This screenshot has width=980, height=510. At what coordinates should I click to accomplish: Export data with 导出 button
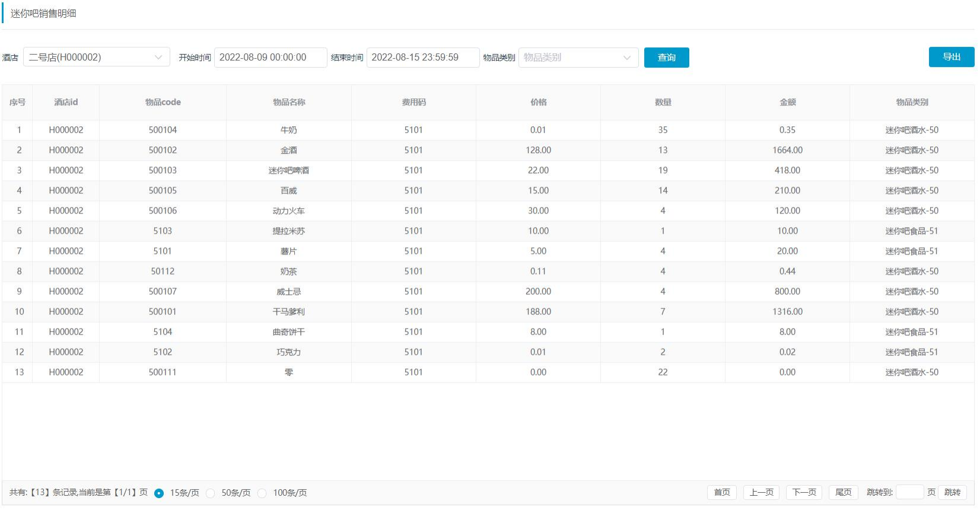[951, 57]
